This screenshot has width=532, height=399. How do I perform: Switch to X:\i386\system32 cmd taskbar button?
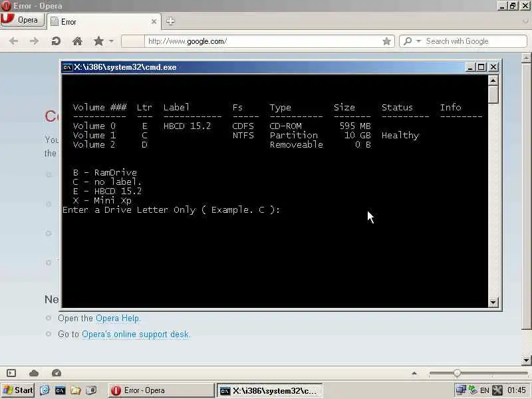(270, 390)
